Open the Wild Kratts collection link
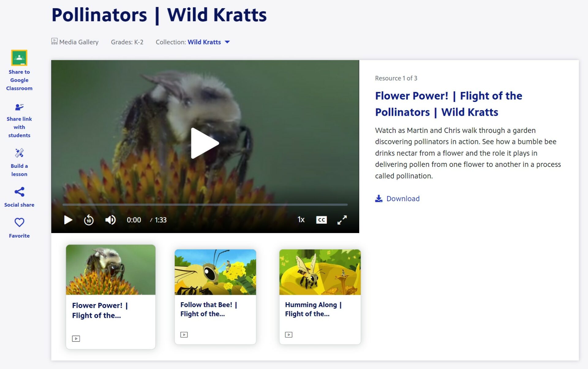Viewport: 588px width, 369px height. (x=204, y=42)
